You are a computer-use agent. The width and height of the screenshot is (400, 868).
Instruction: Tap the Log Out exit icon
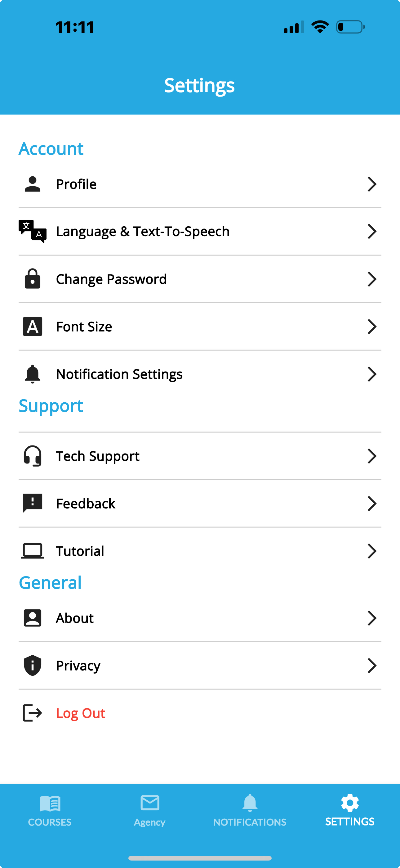point(32,713)
